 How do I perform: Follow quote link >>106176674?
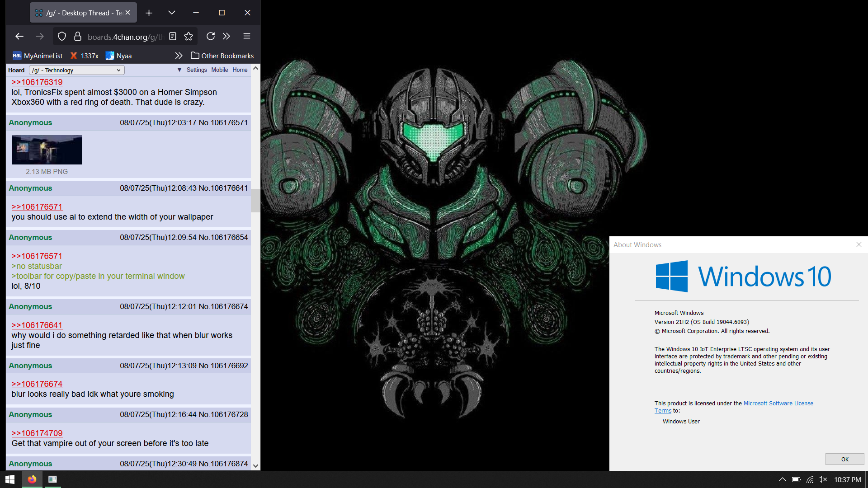(x=37, y=384)
